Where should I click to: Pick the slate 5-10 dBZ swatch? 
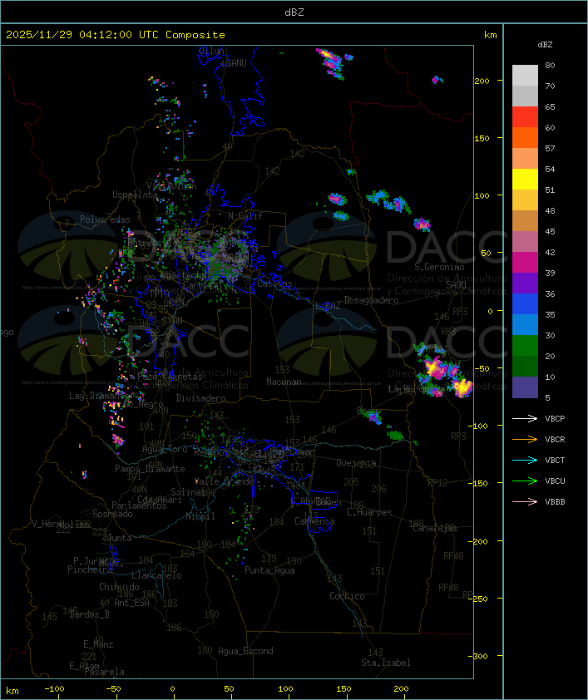tap(525, 387)
